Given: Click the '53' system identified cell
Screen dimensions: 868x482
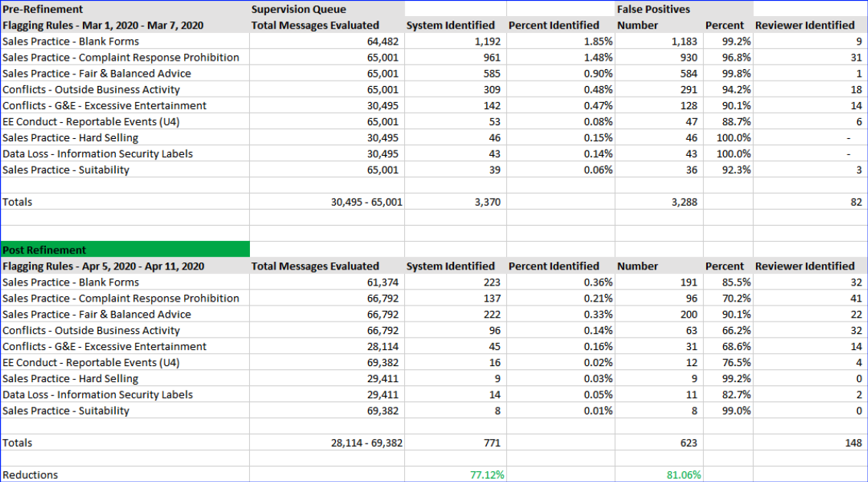Looking at the screenshot, I should click(x=455, y=122).
